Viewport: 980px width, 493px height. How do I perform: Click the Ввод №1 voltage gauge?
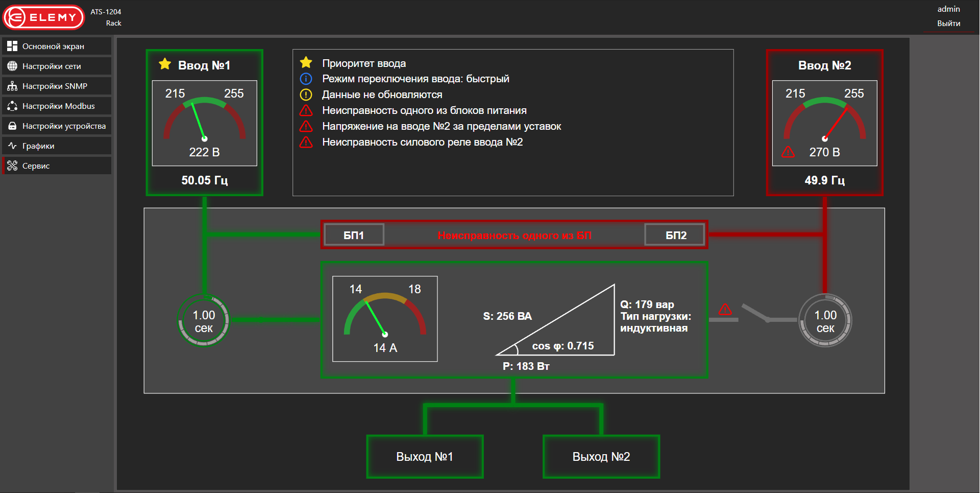click(204, 123)
